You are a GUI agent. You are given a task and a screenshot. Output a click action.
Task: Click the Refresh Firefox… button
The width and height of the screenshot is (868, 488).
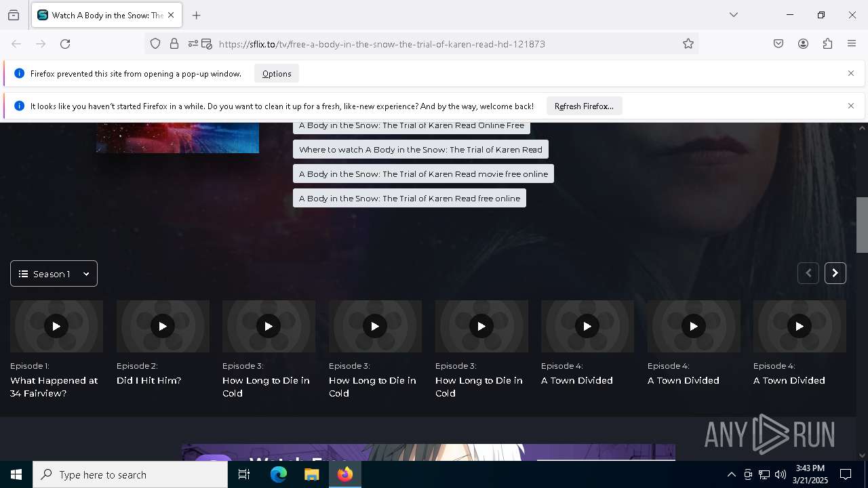click(584, 106)
